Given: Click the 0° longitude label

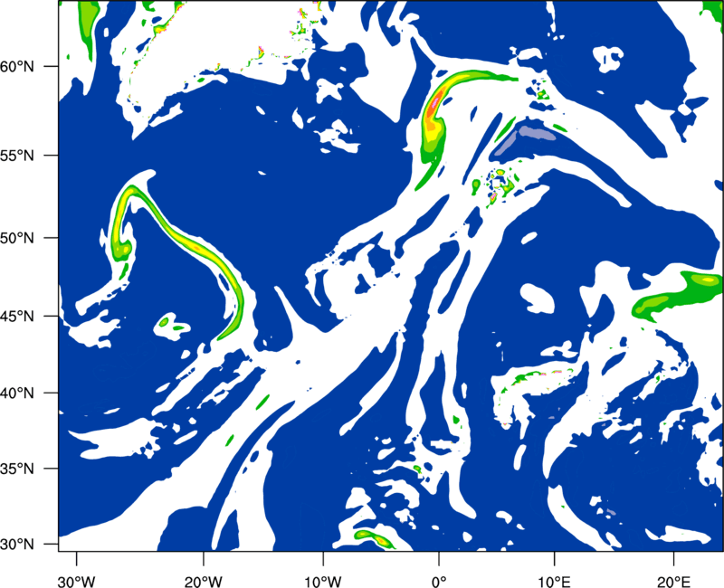Looking at the screenshot, I should pyautogui.click(x=439, y=582).
